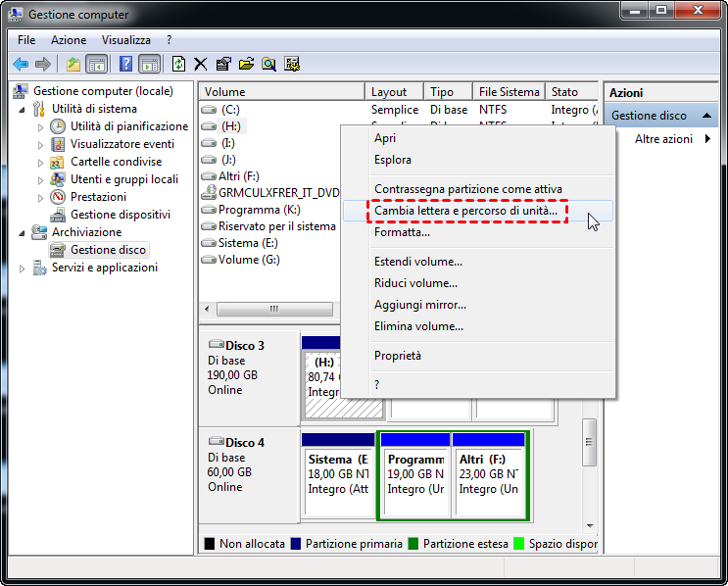The height and width of the screenshot is (586, 728).
Task: Click the Up one level folder icon
Action: tap(73, 64)
